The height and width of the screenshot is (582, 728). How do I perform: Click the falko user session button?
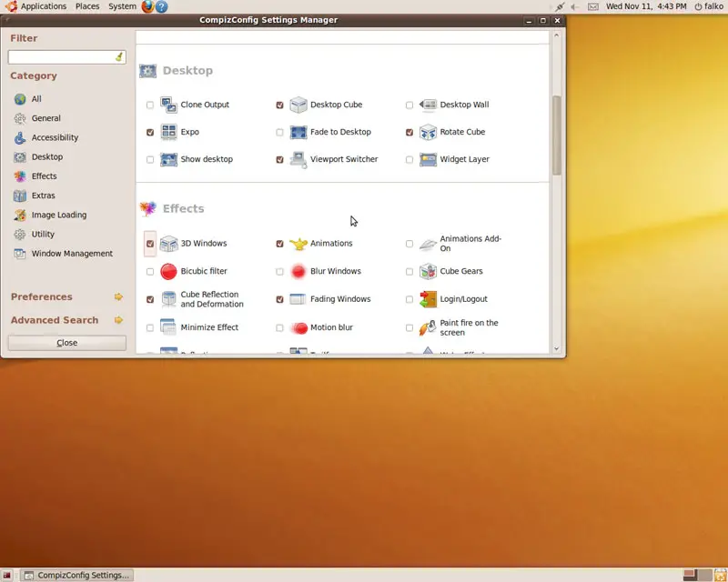click(709, 6)
